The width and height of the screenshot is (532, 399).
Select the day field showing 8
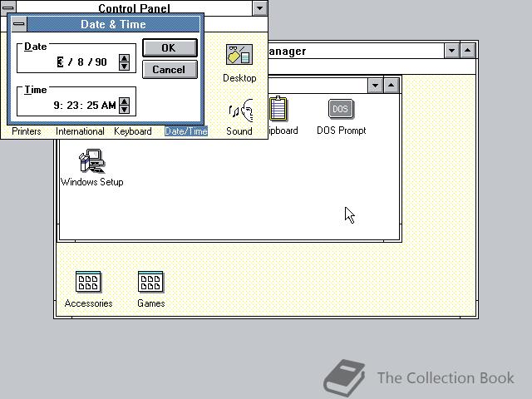point(81,62)
